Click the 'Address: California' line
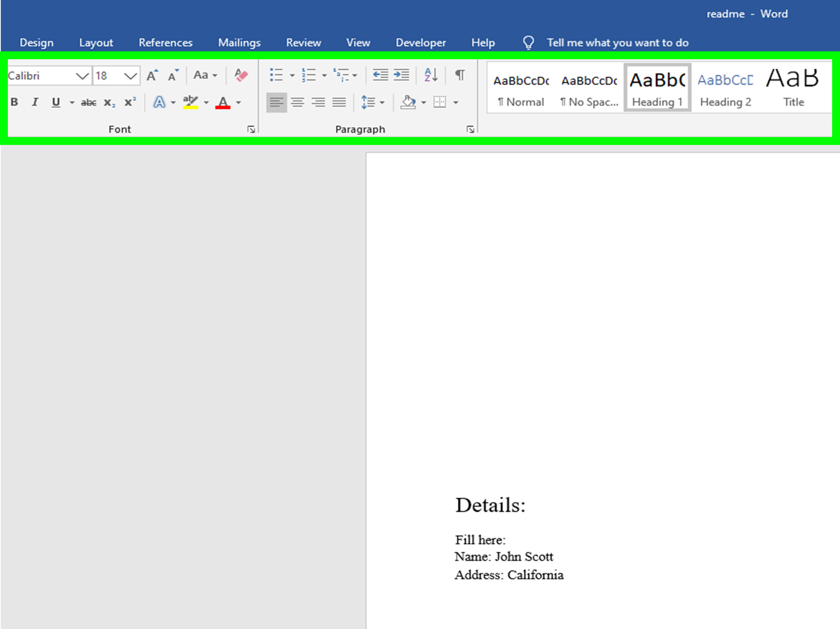 [x=509, y=575]
